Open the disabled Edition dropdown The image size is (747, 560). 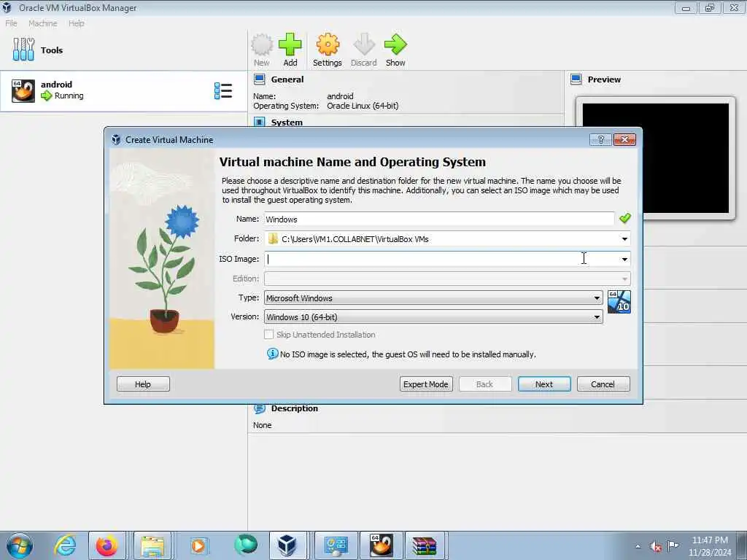[x=447, y=279]
